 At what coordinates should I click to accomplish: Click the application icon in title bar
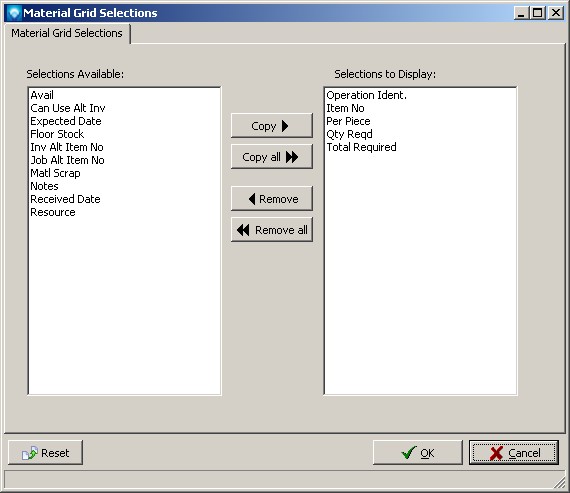pyautogui.click(x=14, y=13)
